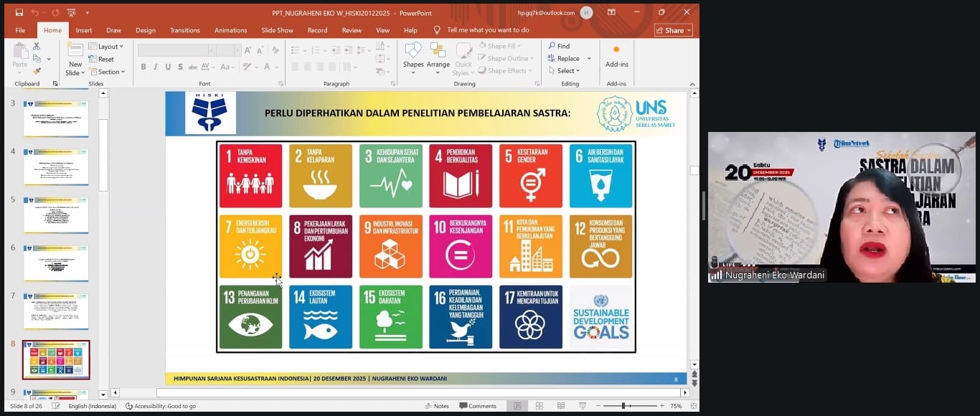Open Reading View from status bar
This screenshot has height=416, width=980.
[560, 406]
